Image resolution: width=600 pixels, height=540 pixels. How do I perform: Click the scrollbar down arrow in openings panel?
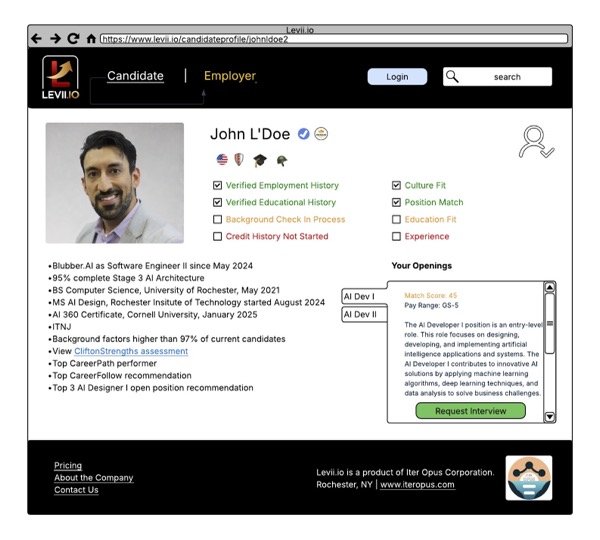click(x=549, y=416)
